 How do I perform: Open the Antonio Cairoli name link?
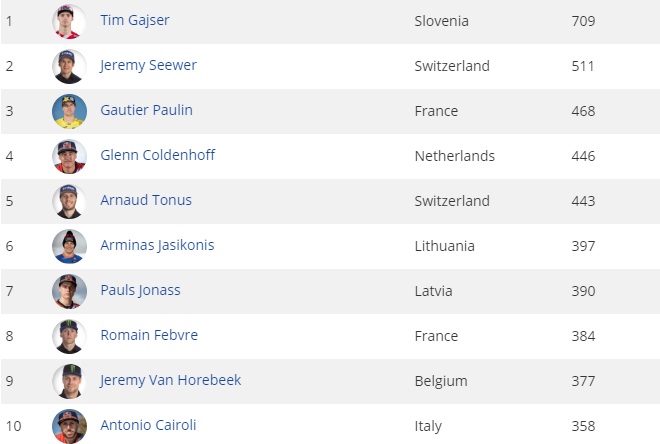tap(148, 425)
